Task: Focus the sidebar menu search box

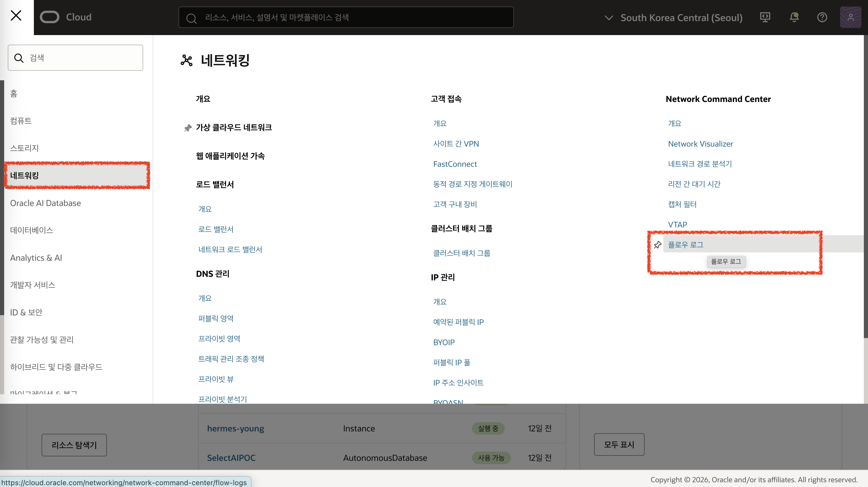Action: [x=75, y=58]
